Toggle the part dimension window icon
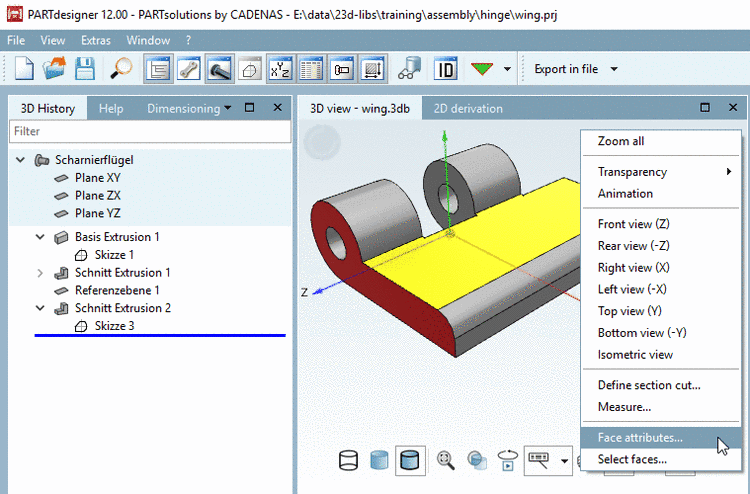This screenshot has width=750, height=494. tap(342, 69)
